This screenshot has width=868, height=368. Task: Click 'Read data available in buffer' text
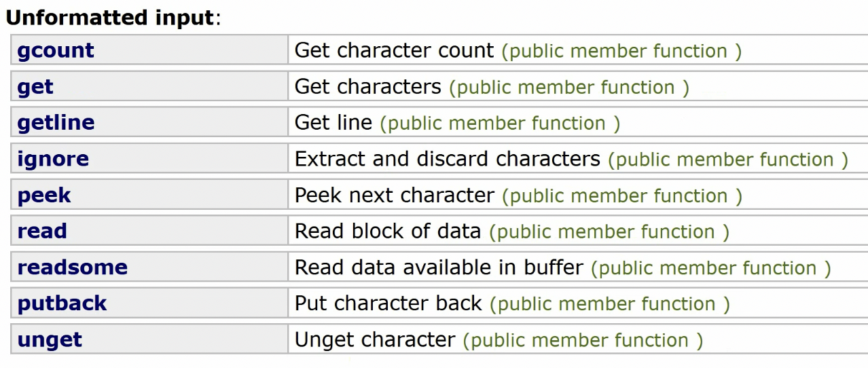pos(438,268)
